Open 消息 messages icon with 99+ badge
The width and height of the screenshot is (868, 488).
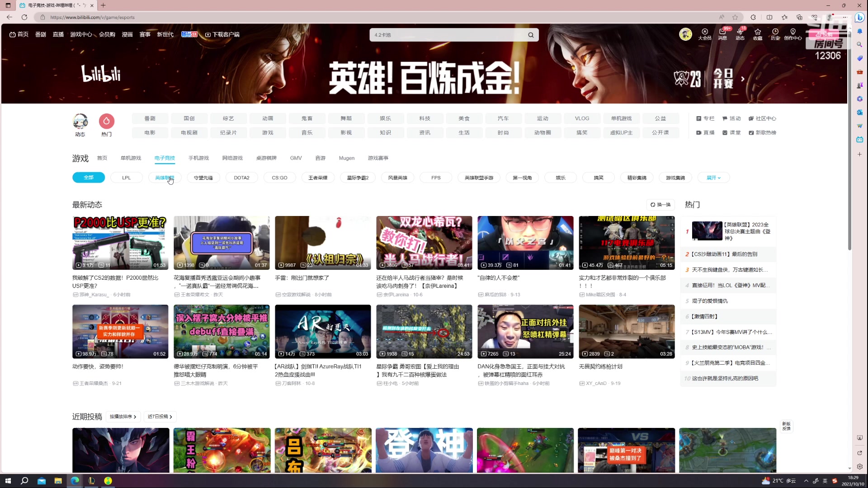pyautogui.click(x=722, y=34)
